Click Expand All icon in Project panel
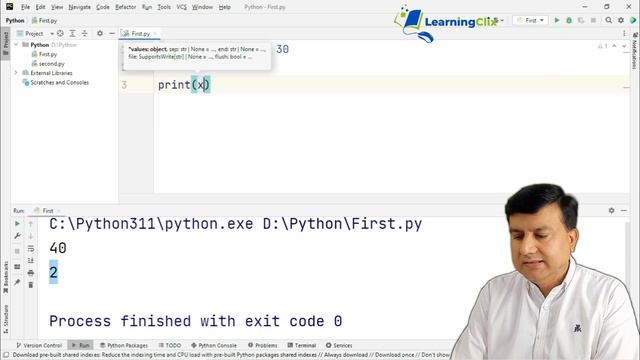 click(72, 33)
